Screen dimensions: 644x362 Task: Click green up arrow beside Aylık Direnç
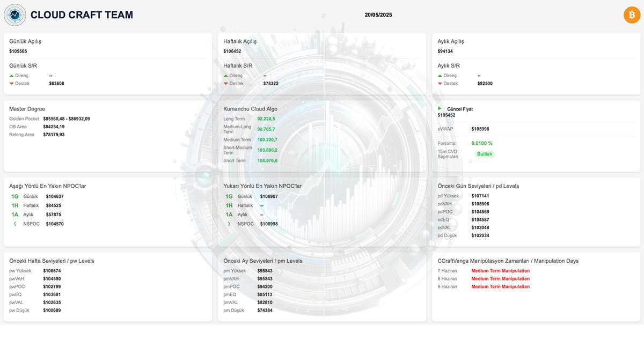(x=440, y=76)
